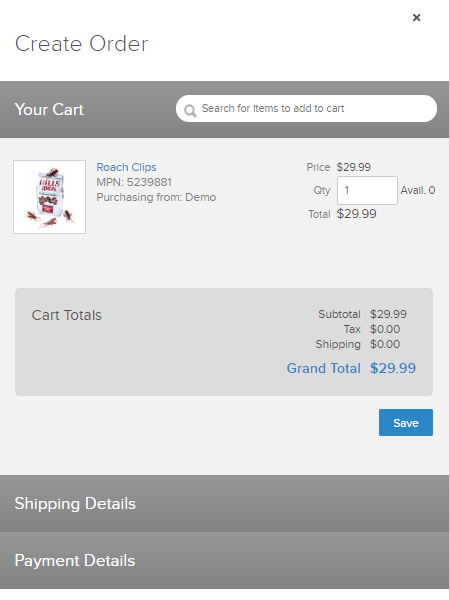Image resolution: width=450 pixels, height=600 pixels.
Task: Save the cart with Save button
Action: click(406, 422)
